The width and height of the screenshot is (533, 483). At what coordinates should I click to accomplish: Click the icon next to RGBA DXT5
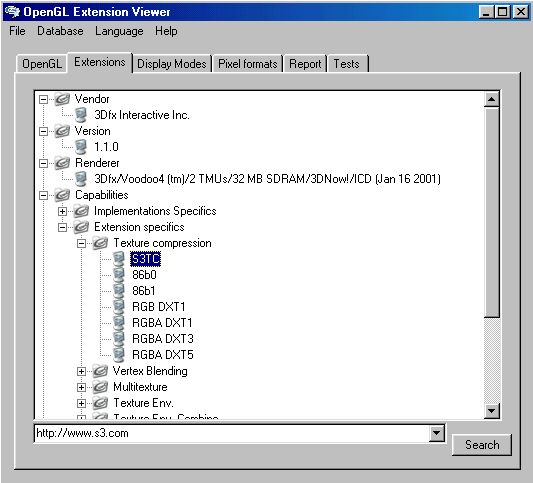119,355
